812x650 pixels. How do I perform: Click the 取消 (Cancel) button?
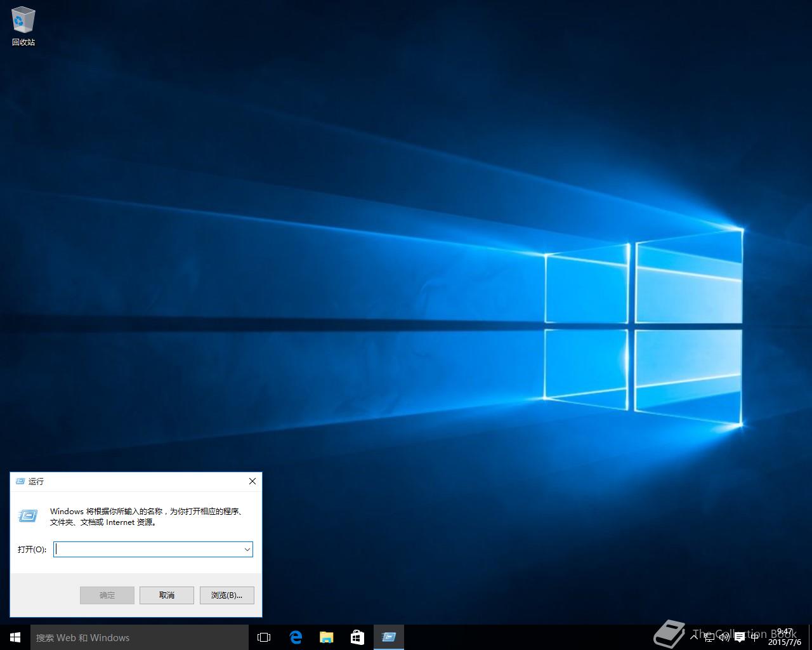tap(167, 595)
